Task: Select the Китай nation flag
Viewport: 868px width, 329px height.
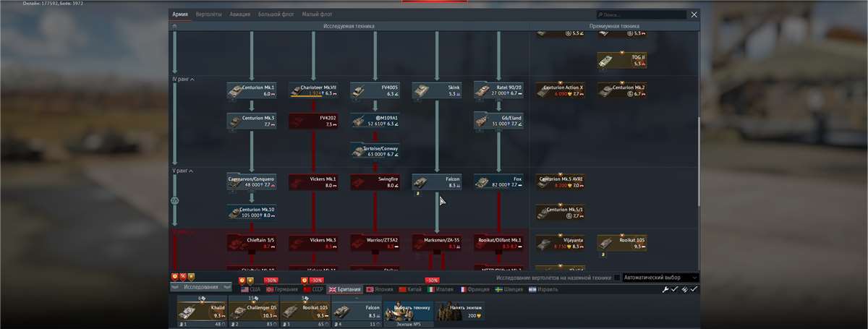Action: pyautogui.click(x=411, y=289)
